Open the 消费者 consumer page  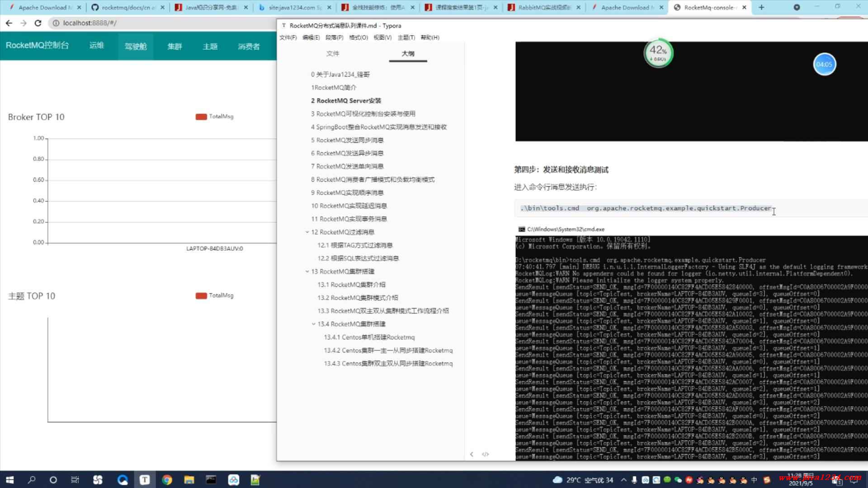click(x=249, y=46)
